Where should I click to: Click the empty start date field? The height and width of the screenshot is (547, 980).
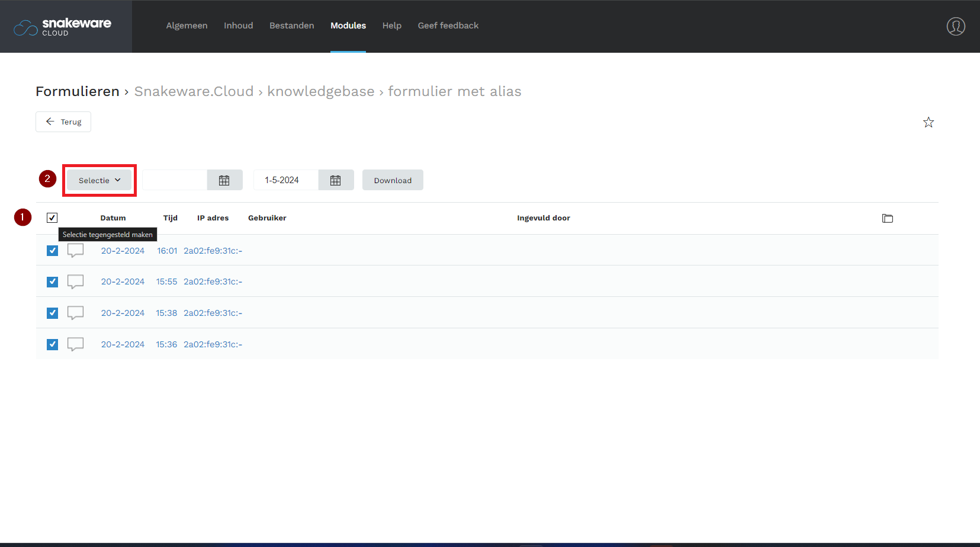[175, 180]
